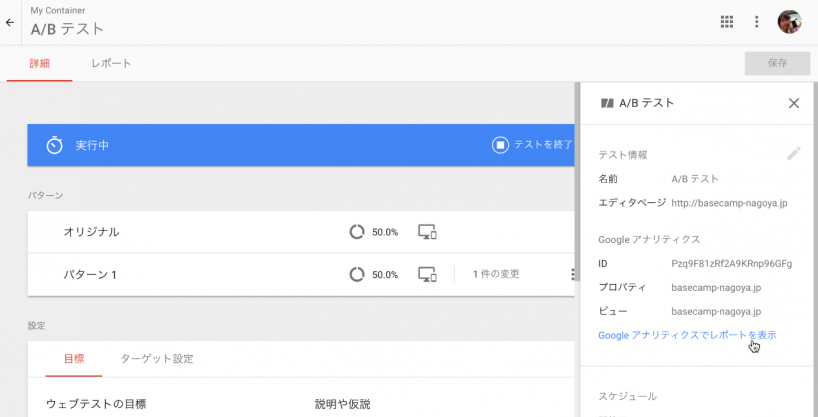Click the stop icon beside テストを終了
The image size is (818, 417).
[x=500, y=146]
